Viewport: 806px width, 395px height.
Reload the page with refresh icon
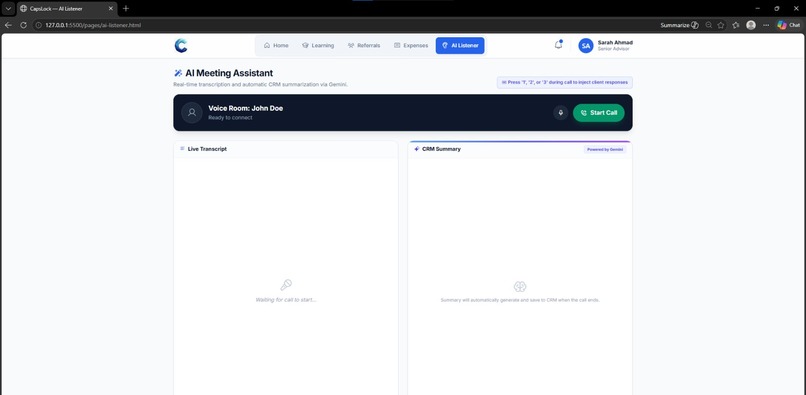pos(23,25)
